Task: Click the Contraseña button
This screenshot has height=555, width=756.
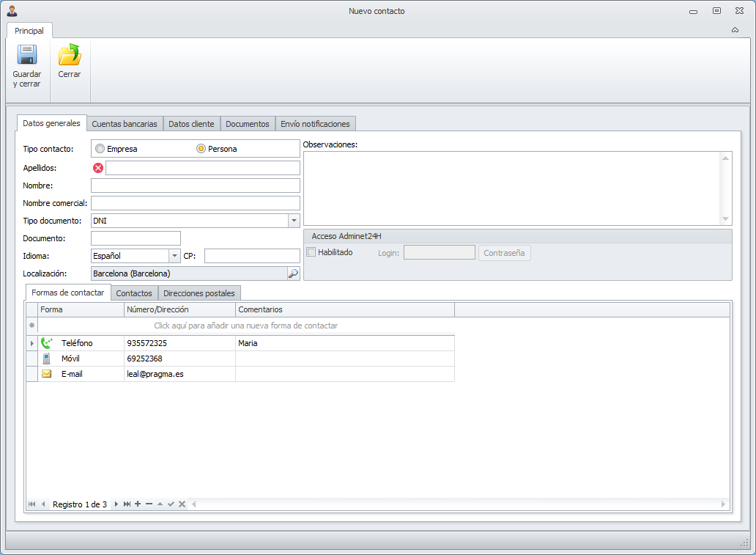Action: pyautogui.click(x=504, y=253)
